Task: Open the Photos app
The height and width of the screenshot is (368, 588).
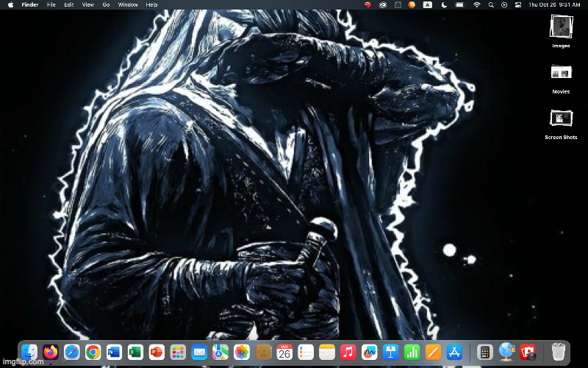Action: [242, 353]
